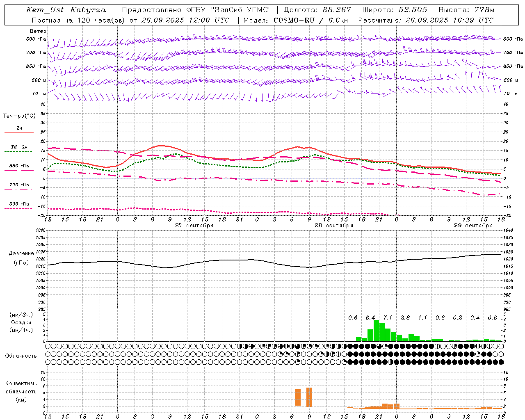Viewport: 525px width, 420px height.
Task: Click the 700 гПа entry in temperature legend
Action: point(19,185)
